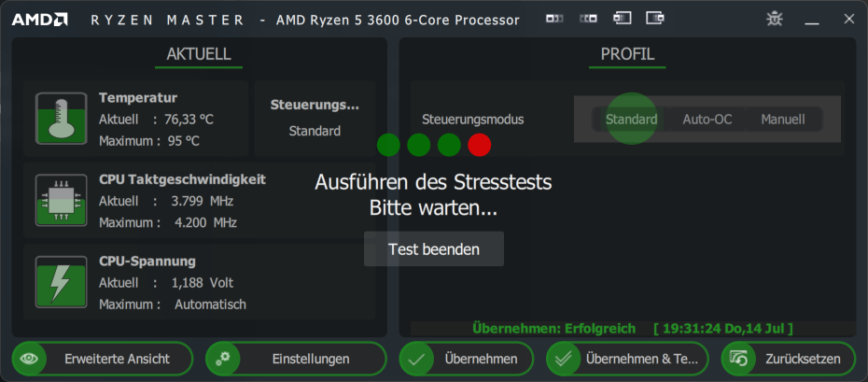Click the lightning bolt CPU-Spannung icon
The height and width of the screenshot is (382, 868).
tap(61, 282)
